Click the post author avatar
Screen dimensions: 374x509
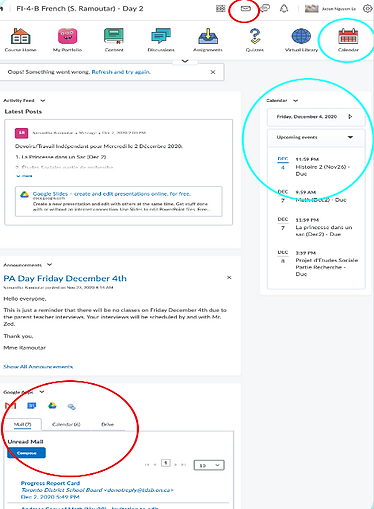tap(21, 133)
